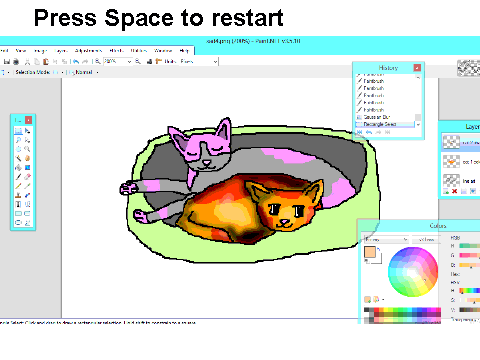Select the Paintbrush tool

click(18, 177)
